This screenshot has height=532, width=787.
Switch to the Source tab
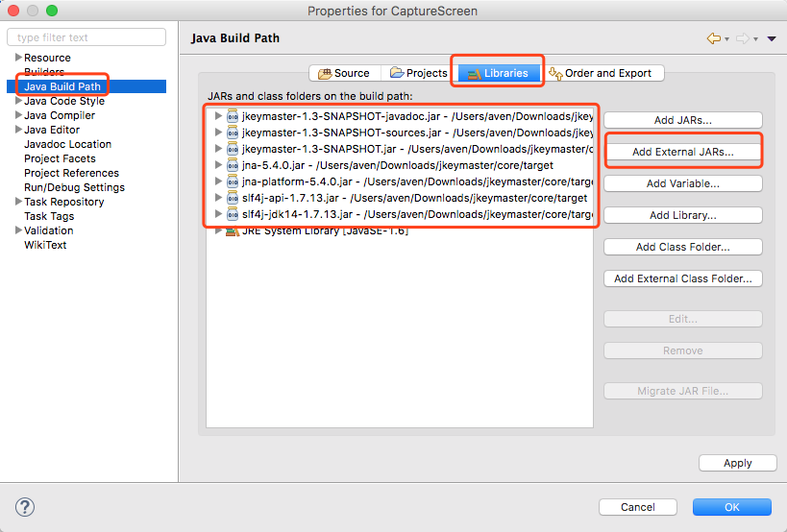[343, 73]
